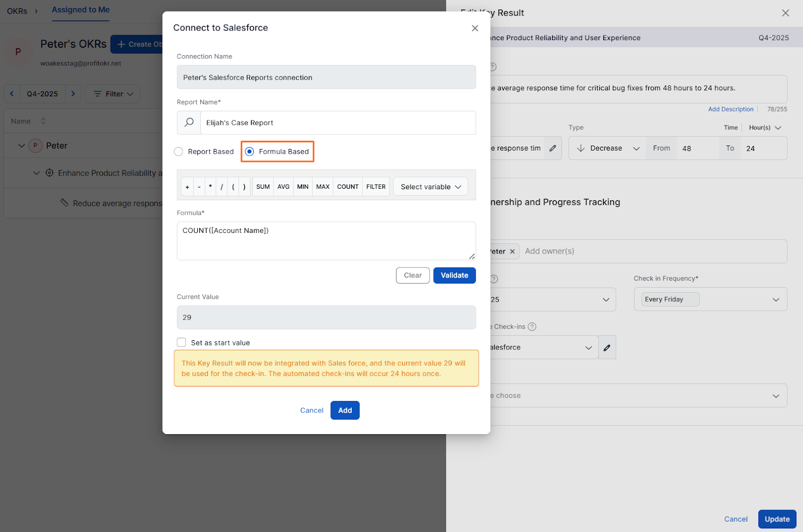This screenshot has width=803, height=532.
Task: Add the SUM function
Action: [x=263, y=187]
